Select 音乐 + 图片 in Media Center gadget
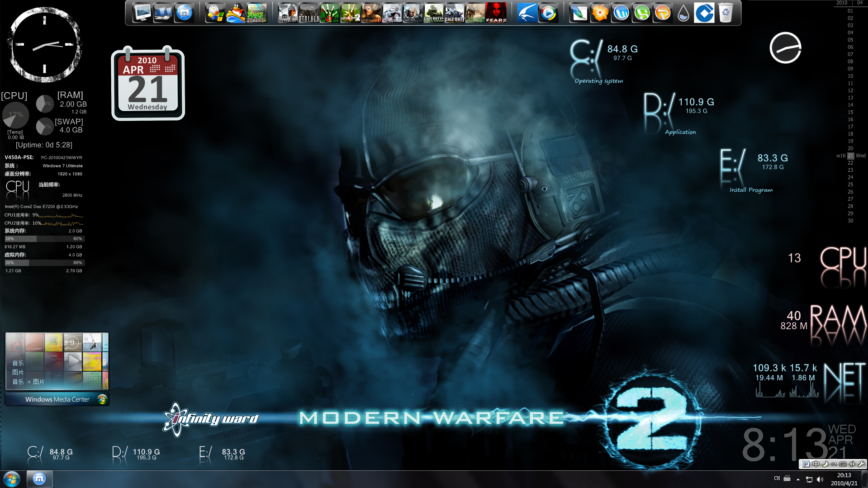Image resolution: width=868 pixels, height=488 pixels. pyautogui.click(x=28, y=382)
